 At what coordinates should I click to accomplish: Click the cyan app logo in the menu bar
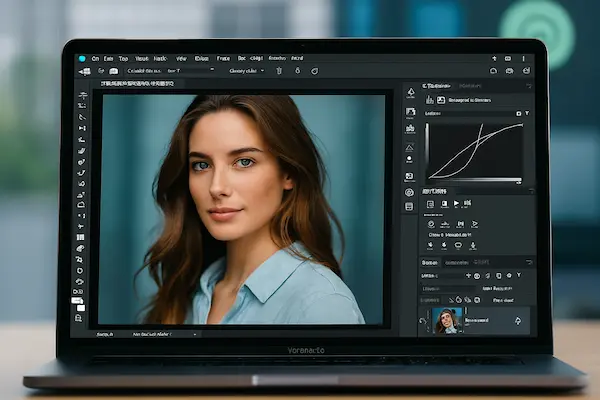tap(82, 59)
